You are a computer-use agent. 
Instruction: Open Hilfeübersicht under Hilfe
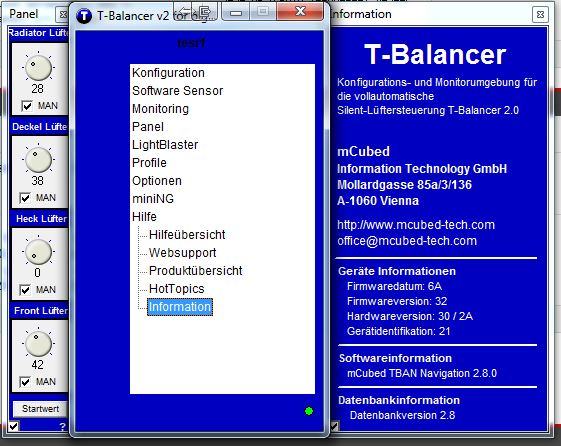(187, 235)
